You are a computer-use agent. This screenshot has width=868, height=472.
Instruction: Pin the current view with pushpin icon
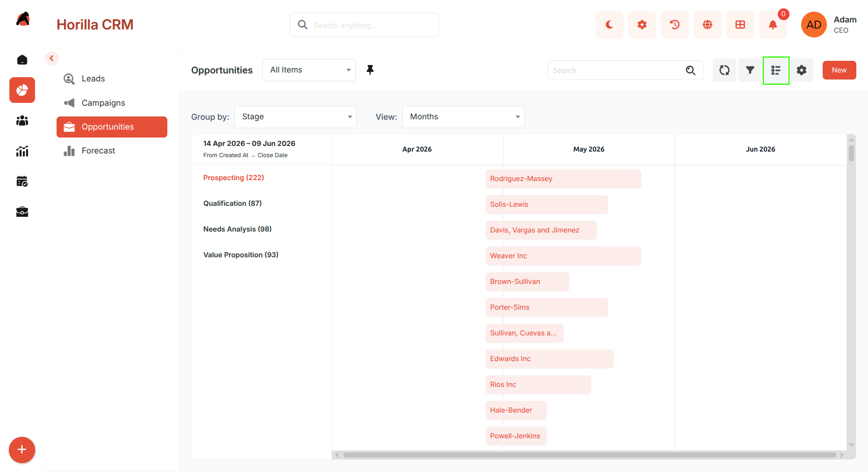pos(370,70)
